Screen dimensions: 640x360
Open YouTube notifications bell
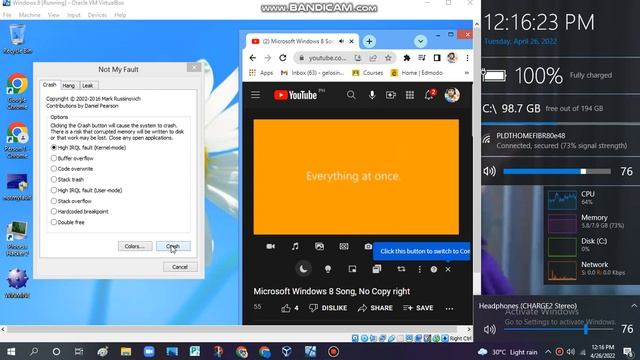[429, 95]
